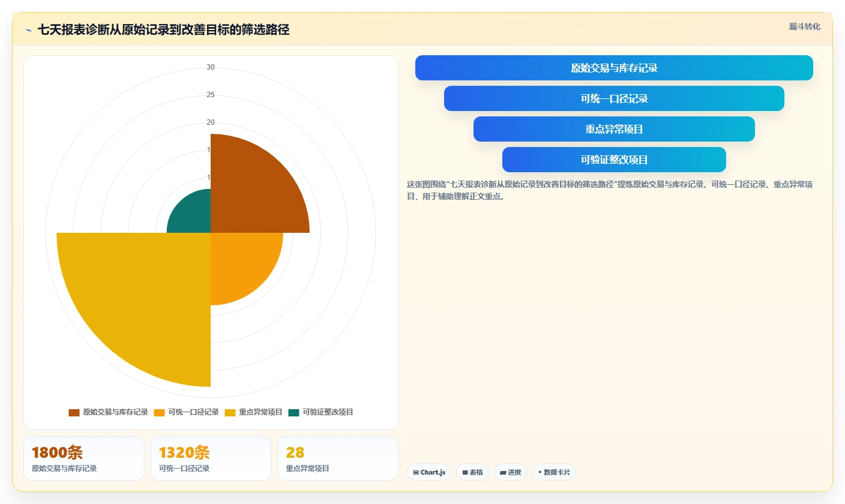
Task: Click the lightning icon beside the title
Action: click(x=28, y=30)
